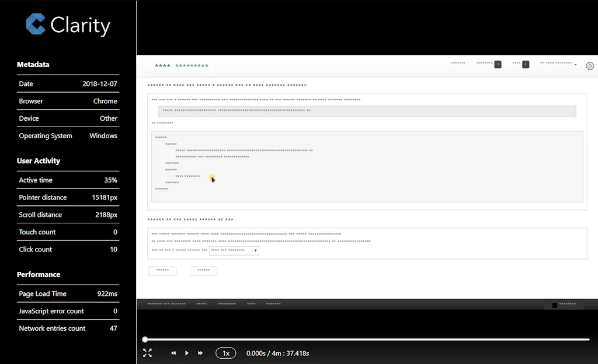
Task: Click the fullscreen expand icon in the playback bar
Action: tap(148, 353)
